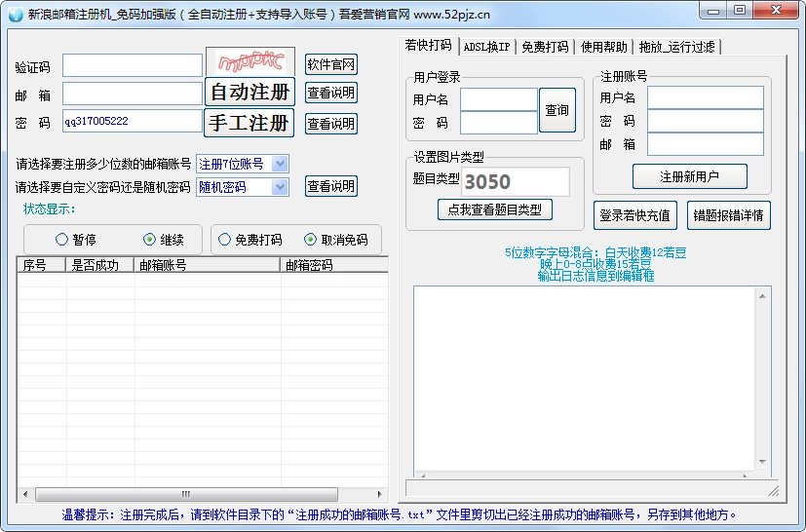This screenshot has height=532, width=806.
Task: Click 用户登录 用户名 input field
Action: tap(499, 99)
